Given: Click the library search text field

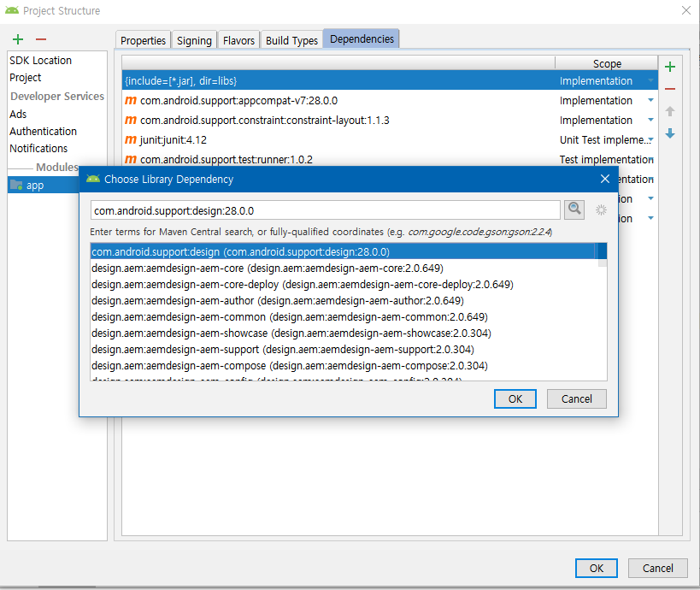Looking at the screenshot, I should point(325,210).
